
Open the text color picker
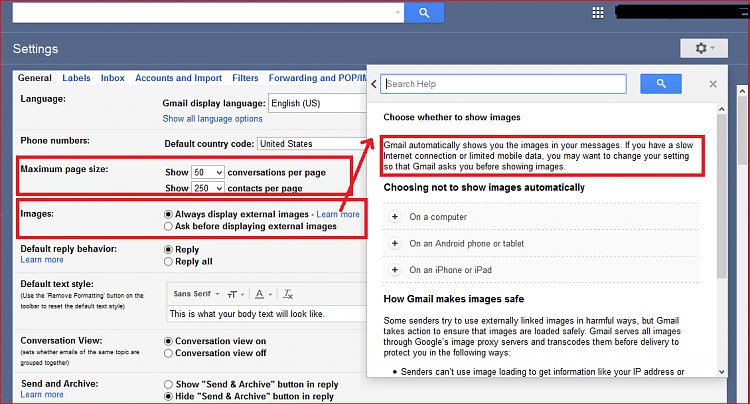263,294
